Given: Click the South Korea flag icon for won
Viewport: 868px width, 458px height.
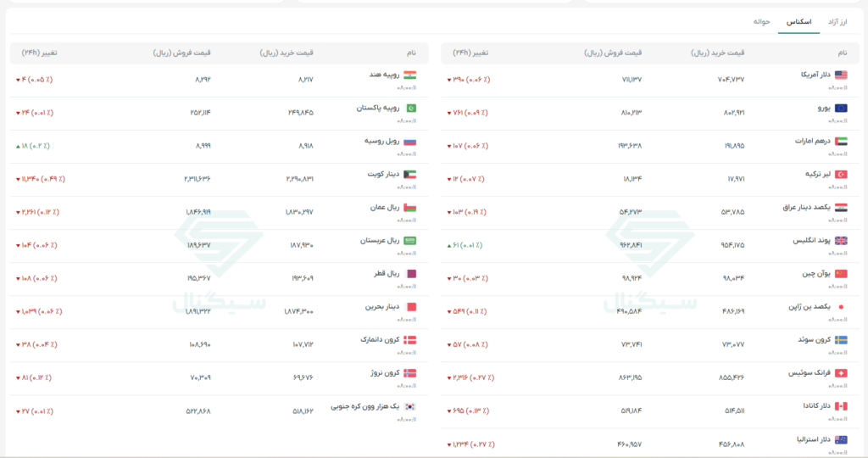Looking at the screenshot, I should [x=409, y=406].
